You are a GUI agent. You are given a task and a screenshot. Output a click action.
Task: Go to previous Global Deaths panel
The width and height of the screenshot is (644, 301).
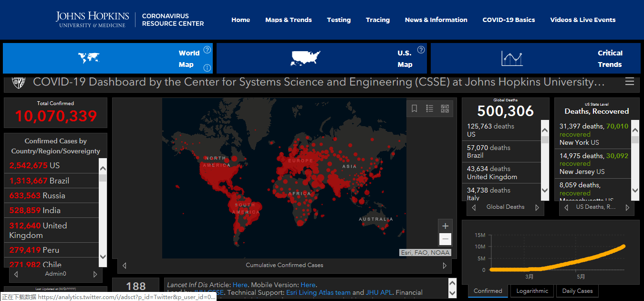(474, 207)
